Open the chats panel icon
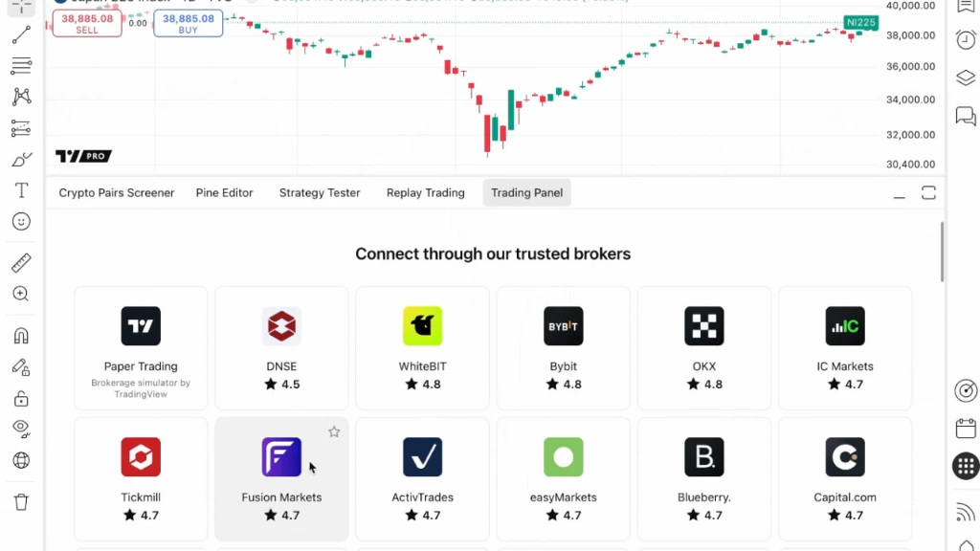 coord(966,116)
